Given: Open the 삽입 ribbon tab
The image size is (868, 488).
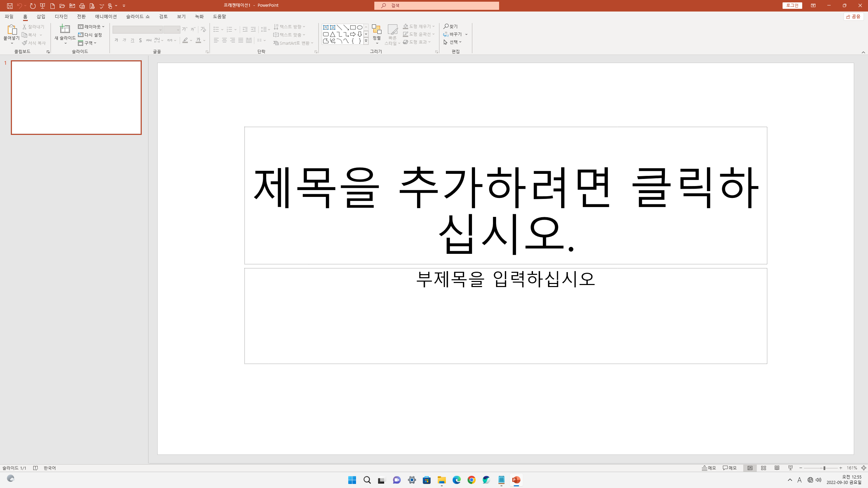Looking at the screenshot, I should pyautogui.click(x=41, y=17).
